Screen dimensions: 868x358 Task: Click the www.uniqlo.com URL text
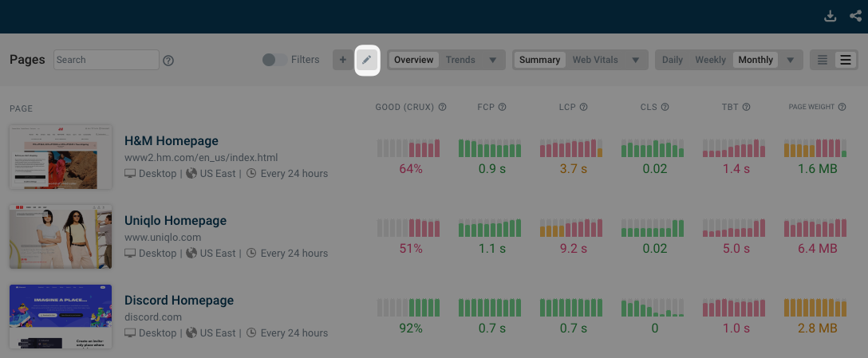[163, 238]
